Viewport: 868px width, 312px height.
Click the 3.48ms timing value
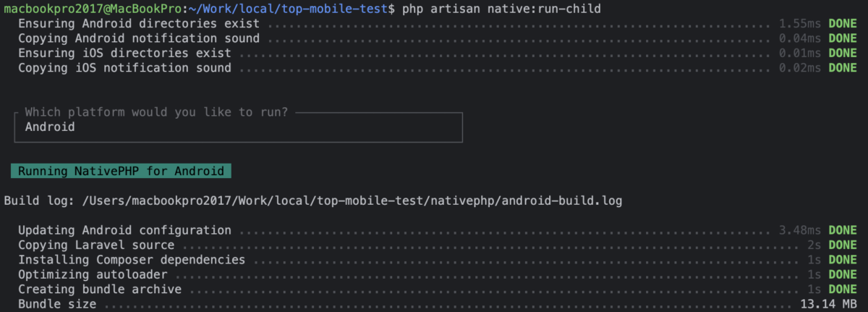800,230
